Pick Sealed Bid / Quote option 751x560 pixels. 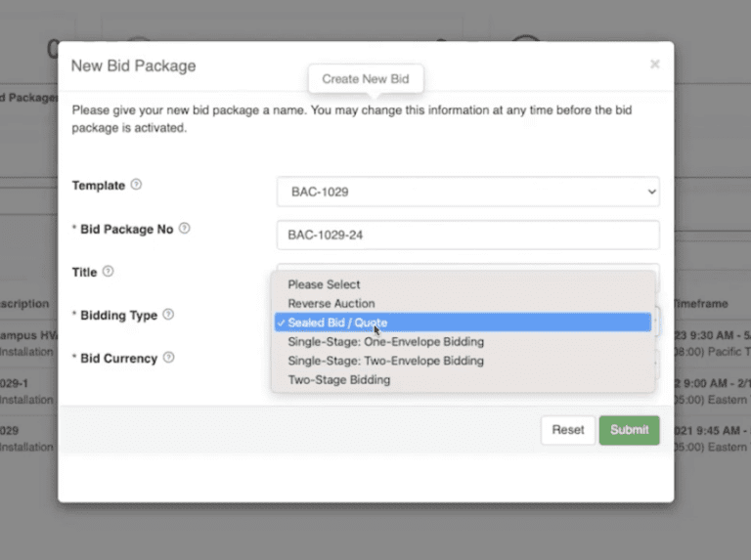[463, 323]
